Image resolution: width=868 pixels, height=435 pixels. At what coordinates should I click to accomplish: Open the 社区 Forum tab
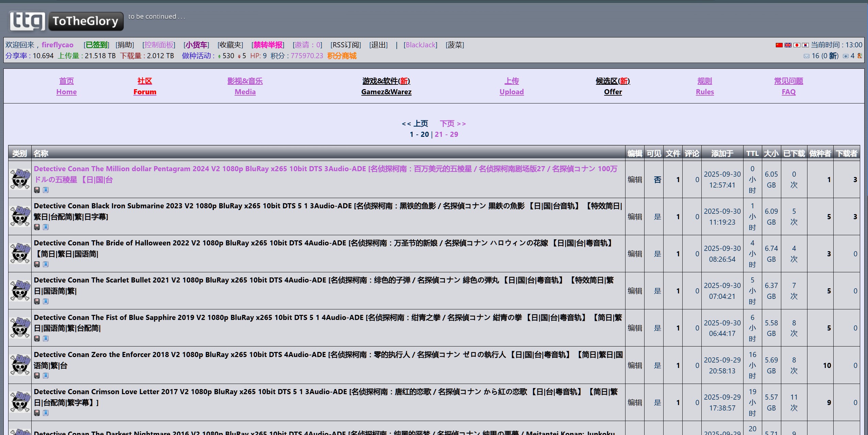click(x=145, y=86)
